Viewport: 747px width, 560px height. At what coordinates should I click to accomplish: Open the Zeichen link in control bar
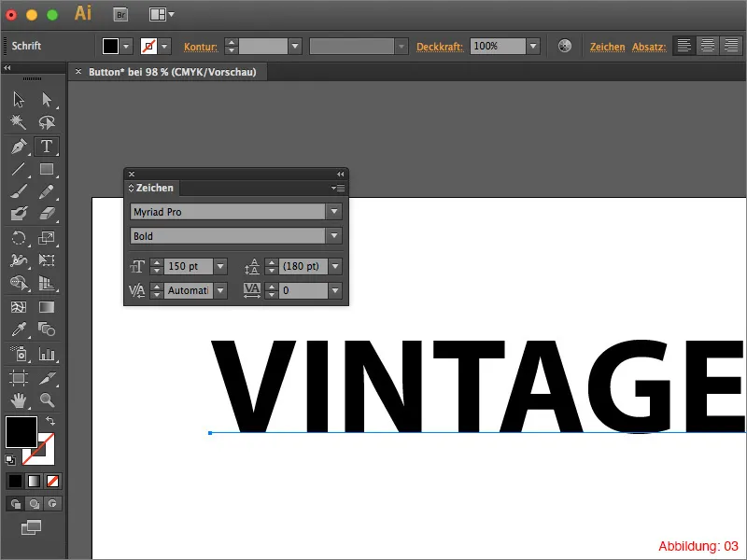pyautogui.click(x=607, y=47)
